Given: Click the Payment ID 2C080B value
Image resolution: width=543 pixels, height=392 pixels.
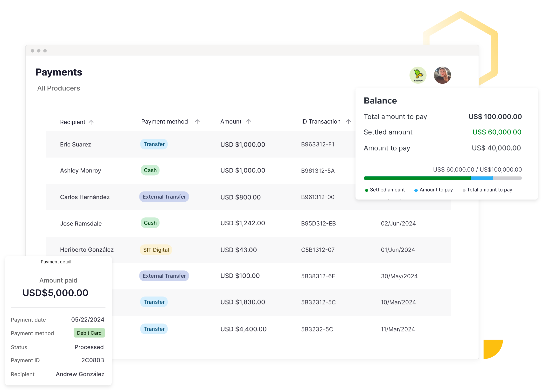Looking at the screenshot, I should [x=92, y=360].
